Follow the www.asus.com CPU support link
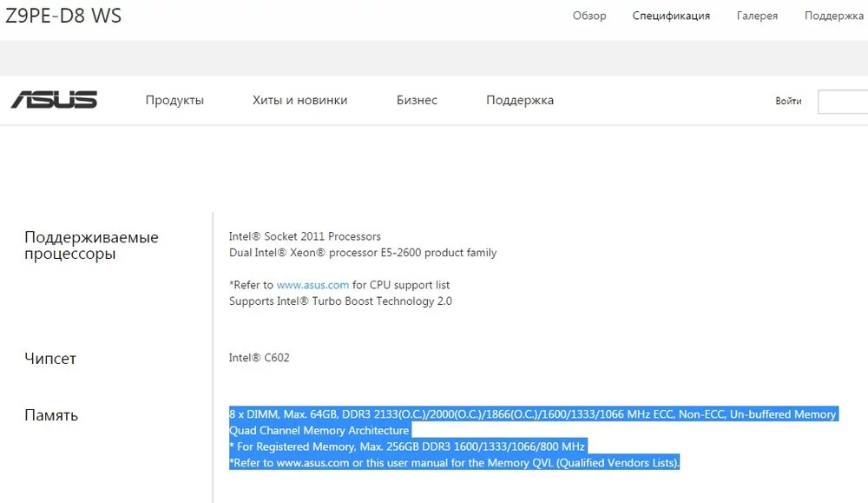This screenshot has width=868, height=503. [x=312, y=285]
